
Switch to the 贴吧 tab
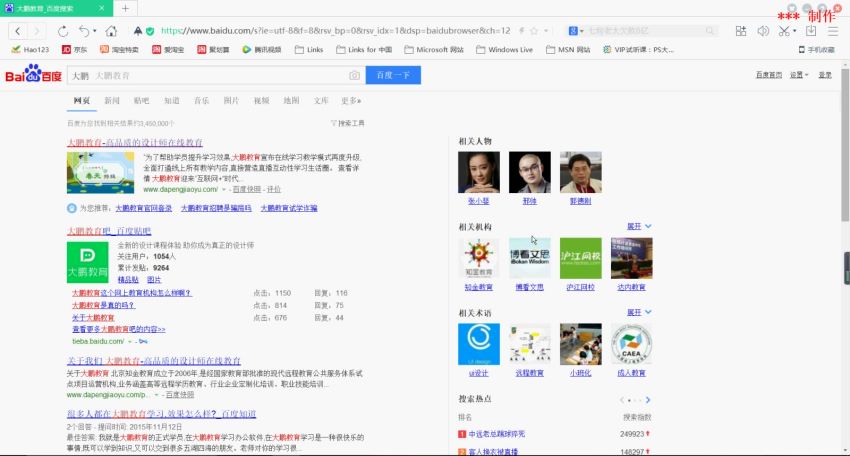coord(141,100)
